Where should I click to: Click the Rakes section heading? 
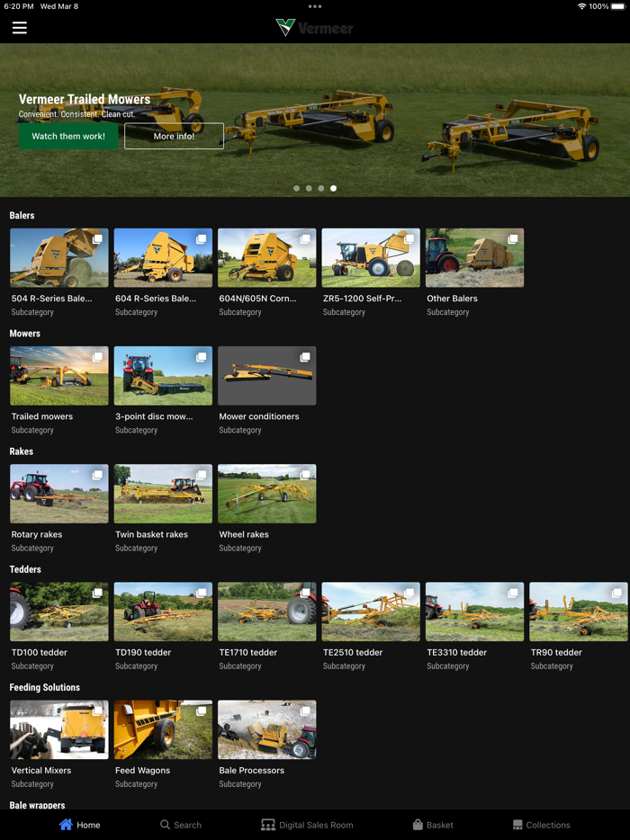(x=22, y=451)
